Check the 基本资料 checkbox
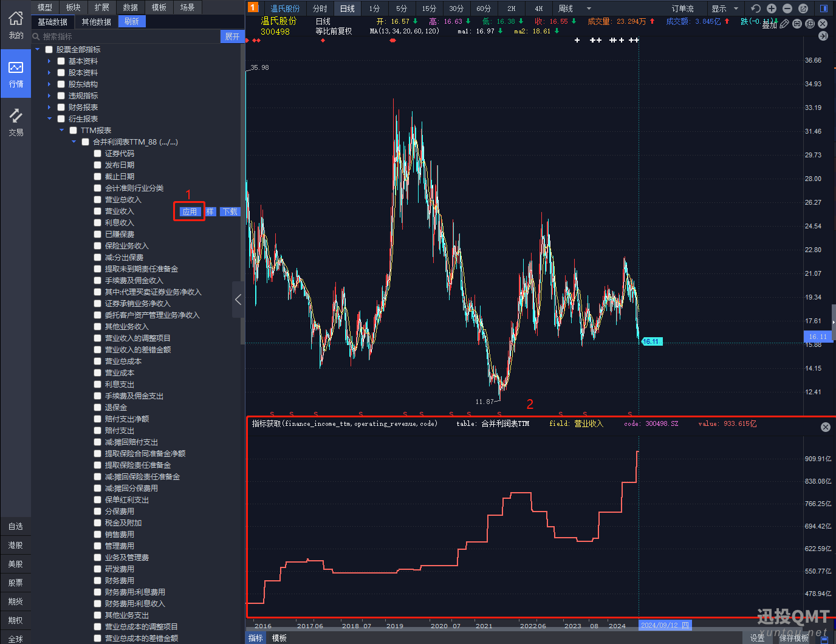836x644 pixels. 61,61
